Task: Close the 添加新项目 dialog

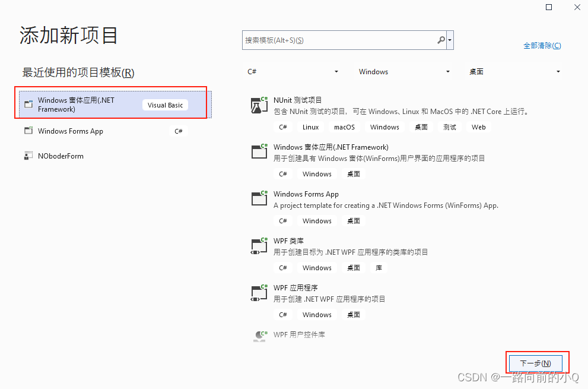Action: [577, 7]
